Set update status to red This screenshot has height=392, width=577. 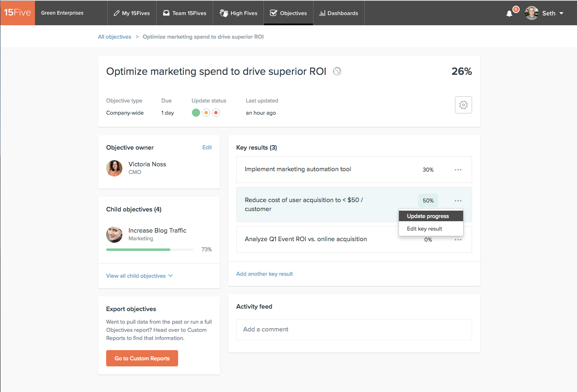(216, 113)
